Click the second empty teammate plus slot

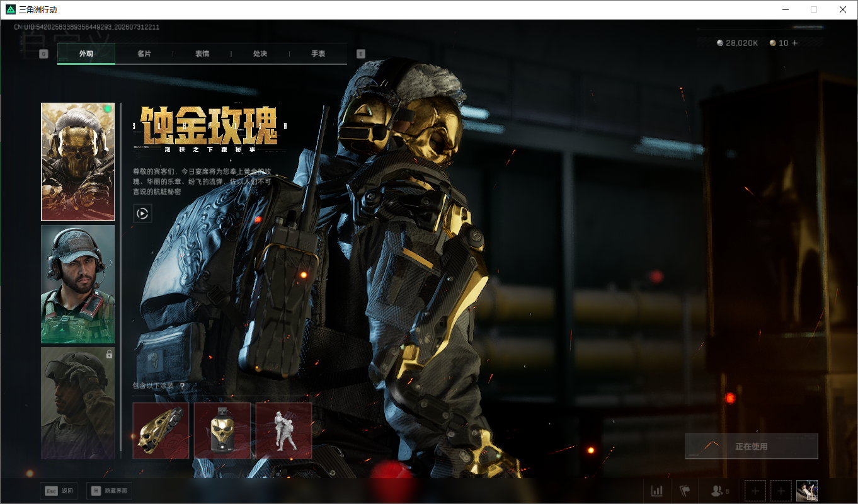781,491
